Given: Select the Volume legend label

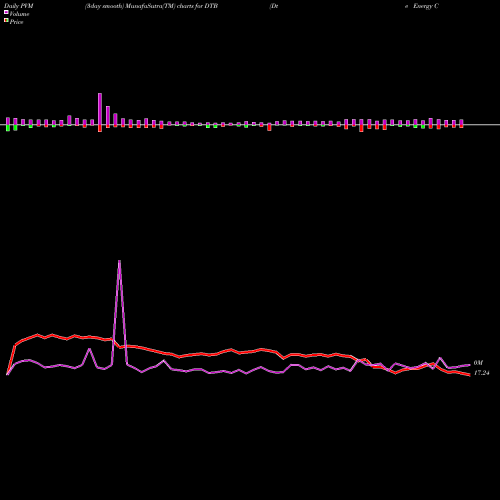Looking at the screenshot, I should point(19,14).
